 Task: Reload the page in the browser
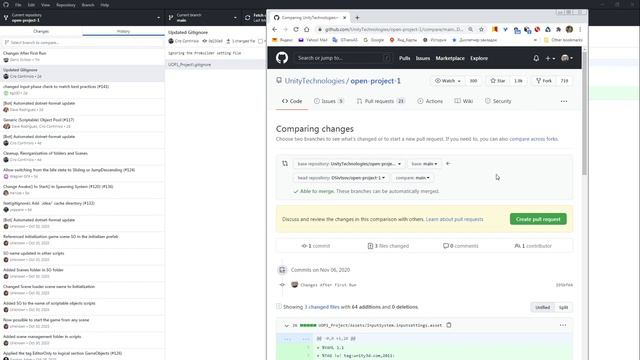coord(296,29)
